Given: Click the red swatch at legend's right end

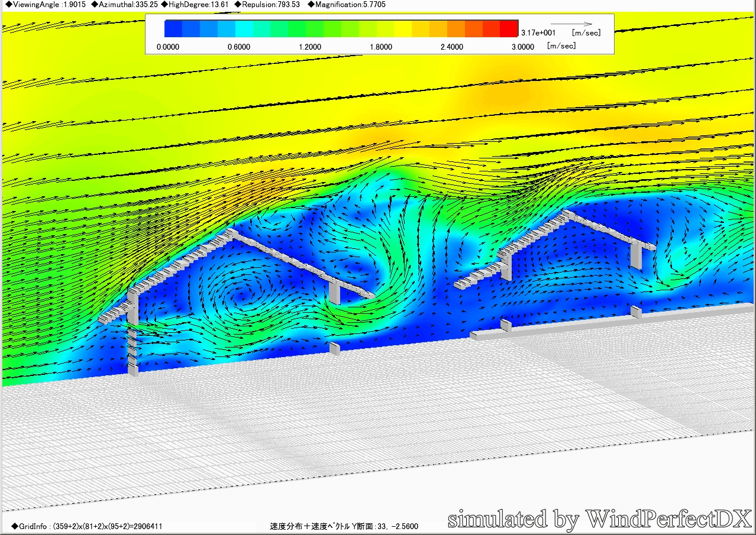Looking at the screenshot, I should tap(509, 28).
